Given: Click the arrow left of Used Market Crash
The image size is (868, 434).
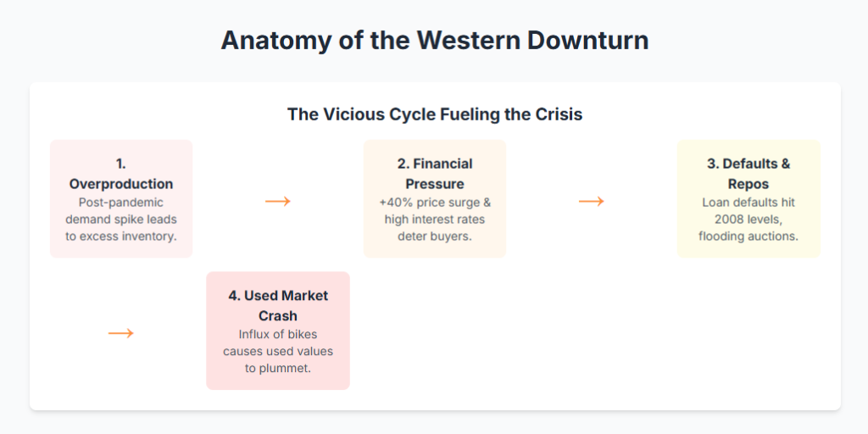Looking at the screenshot, I should (x=121, y=333).
